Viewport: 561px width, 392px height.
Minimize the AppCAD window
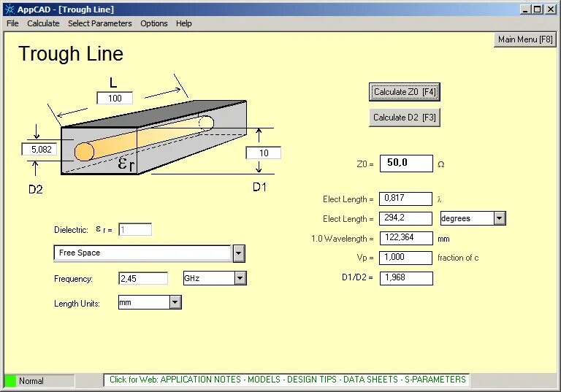pyautogui.click(x=525, y=9)
